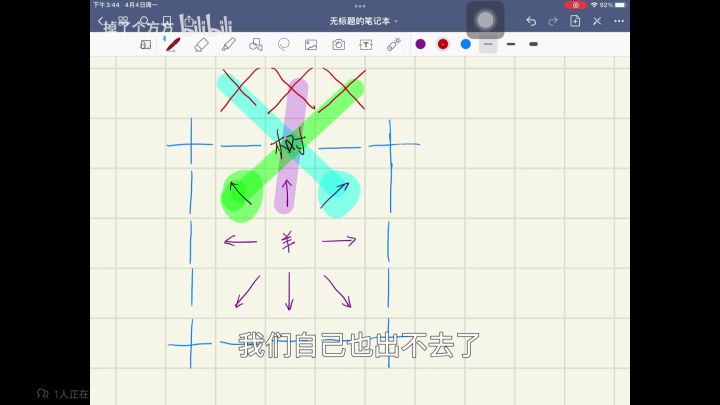720x405 pixels.
Task: Go back using the top-left back arrow
Action: 101,21
